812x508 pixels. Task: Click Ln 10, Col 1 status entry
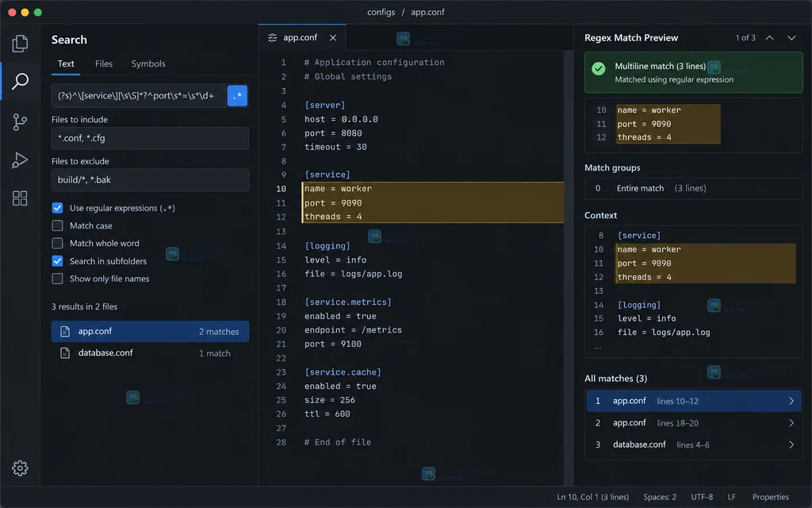(592, 497)
